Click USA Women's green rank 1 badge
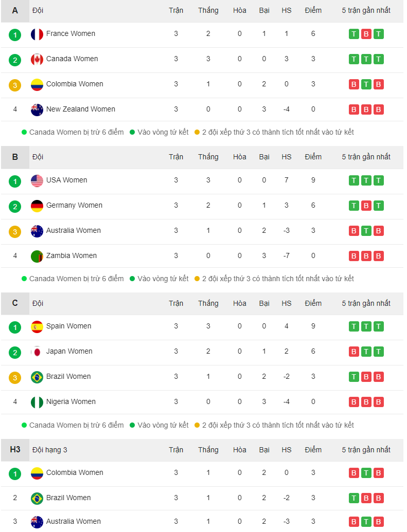 pyautogui.click(x=15, y=181)
